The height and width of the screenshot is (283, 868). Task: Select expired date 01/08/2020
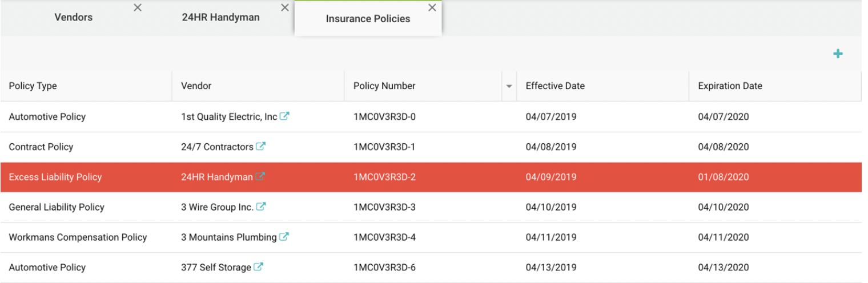coord(724,177)
